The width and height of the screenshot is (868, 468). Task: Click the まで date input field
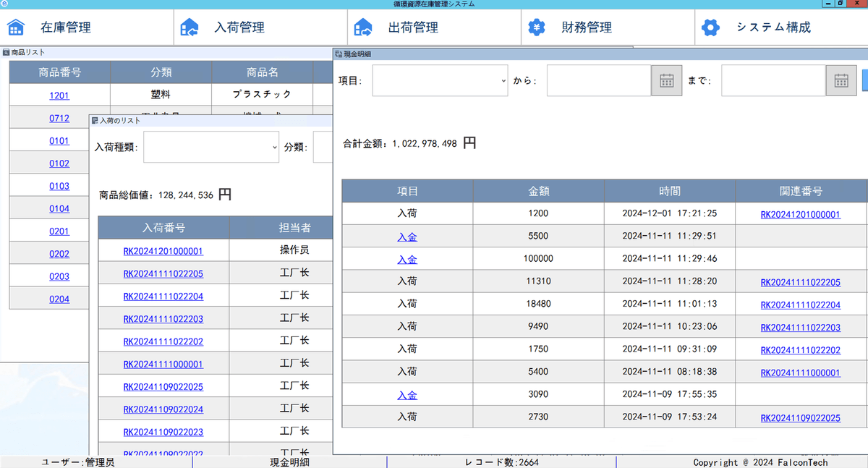773,80
